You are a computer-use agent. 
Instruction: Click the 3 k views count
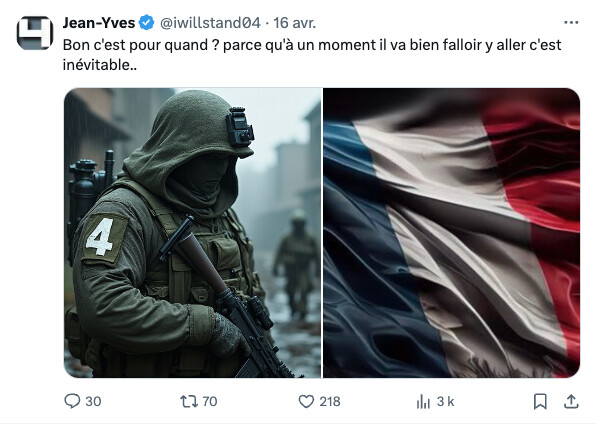point(445,402)
